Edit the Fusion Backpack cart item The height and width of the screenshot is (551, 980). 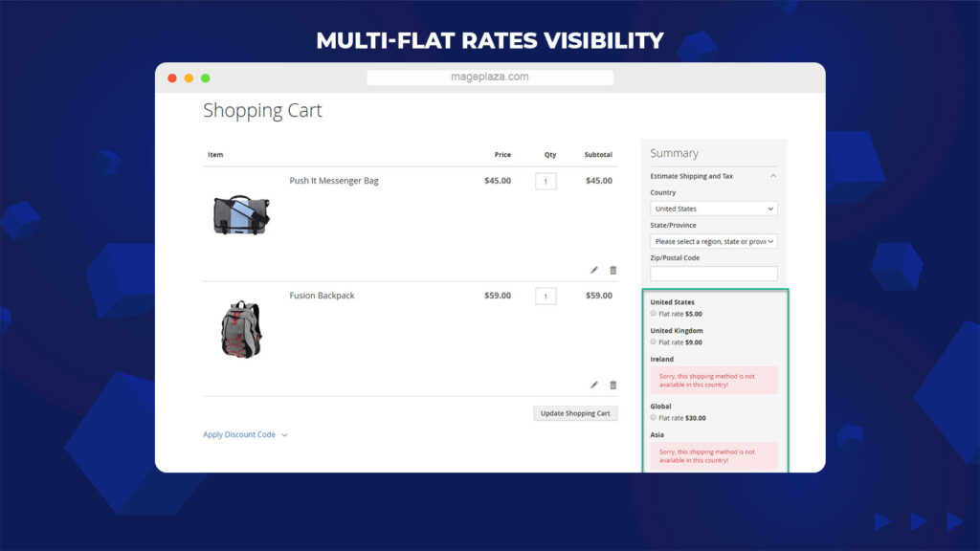[593, 385]
